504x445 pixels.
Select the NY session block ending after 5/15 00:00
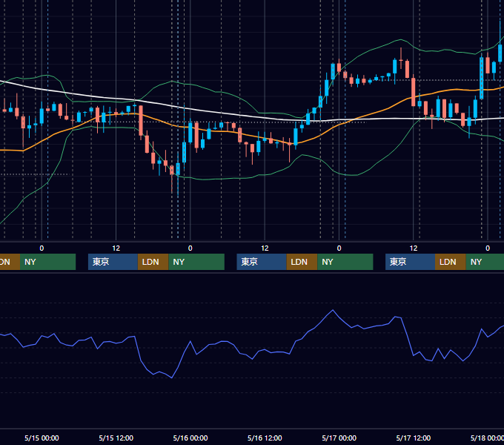[47, 262]
